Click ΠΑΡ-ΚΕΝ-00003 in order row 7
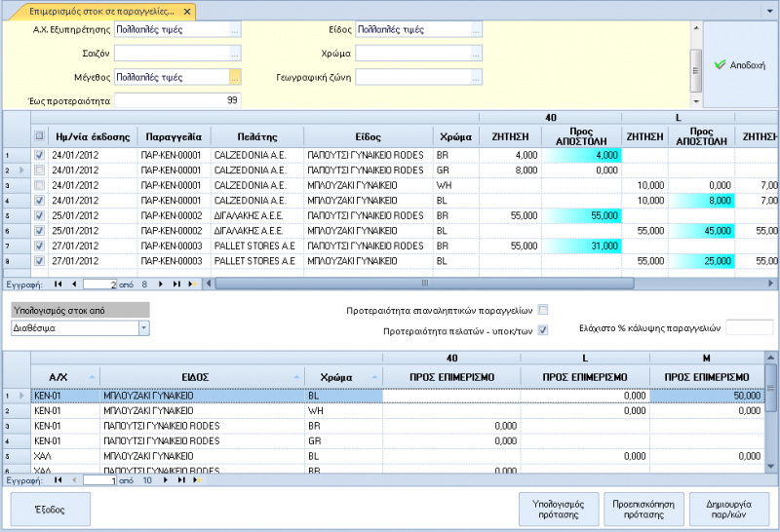Image resolution: width=780 pixels, height=532 pixels. (172, 247)
